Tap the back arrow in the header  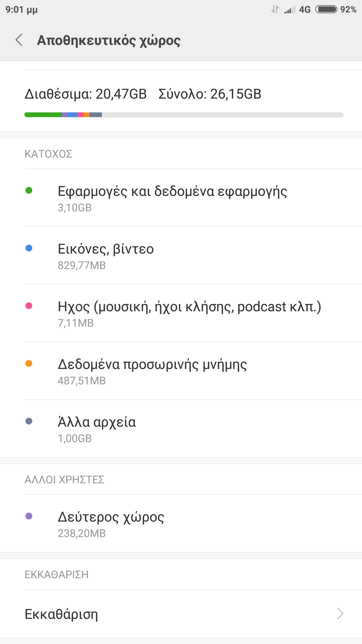pos(19,40)
